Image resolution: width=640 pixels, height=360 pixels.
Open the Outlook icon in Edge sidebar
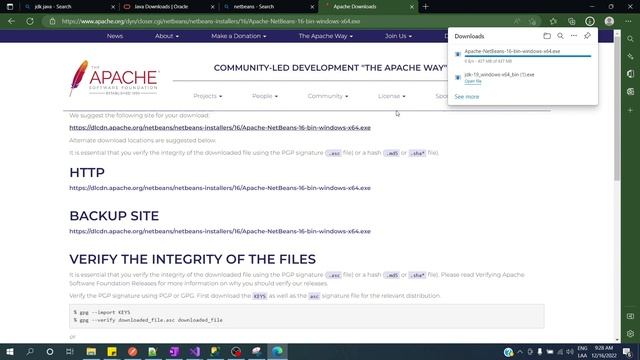point(631,92)
